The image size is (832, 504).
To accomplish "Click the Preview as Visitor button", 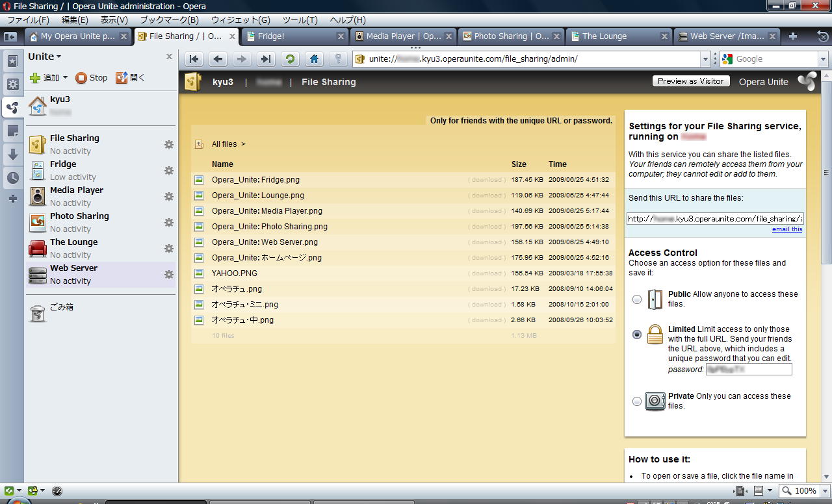I will point(690,81).
